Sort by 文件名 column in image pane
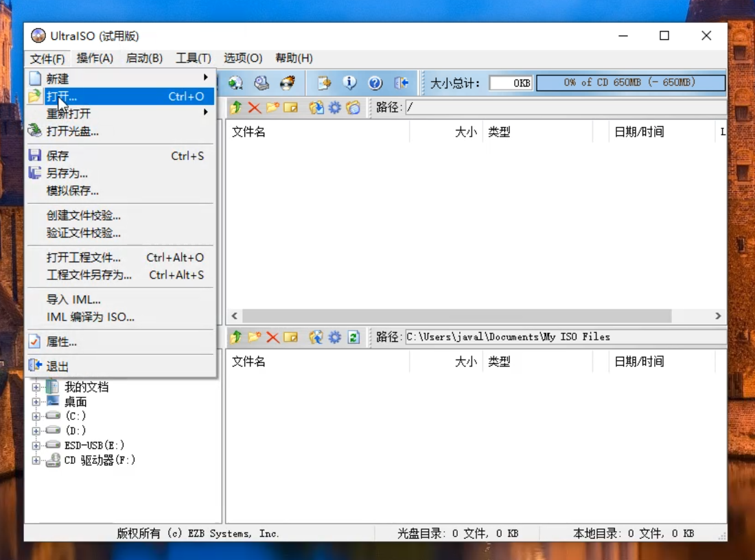This screenshot has width=755, height=560. [x=318, y=132]
